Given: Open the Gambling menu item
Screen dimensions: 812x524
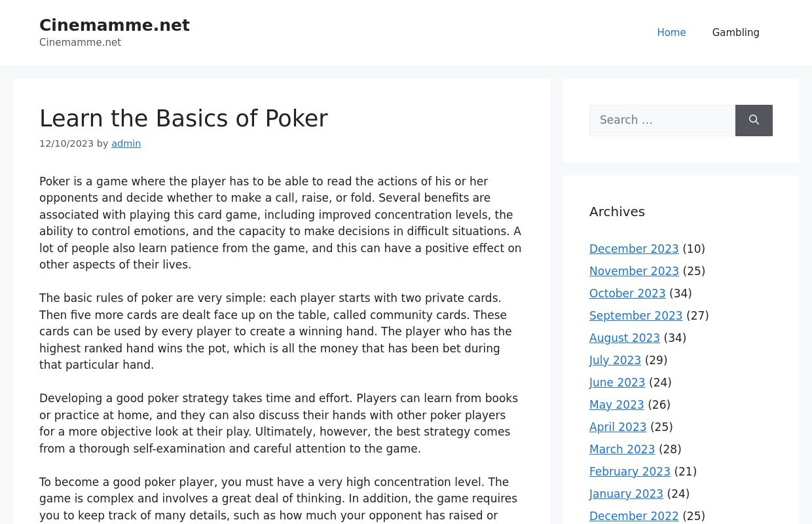Looking at the screenshot, I should click(x=736, y=33).
